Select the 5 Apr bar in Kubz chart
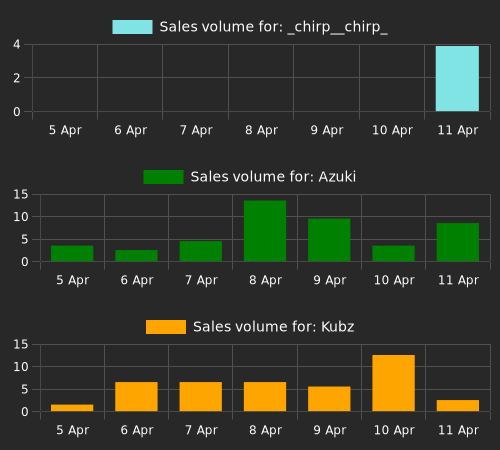 pyautogui.click(x=72, y=408)
